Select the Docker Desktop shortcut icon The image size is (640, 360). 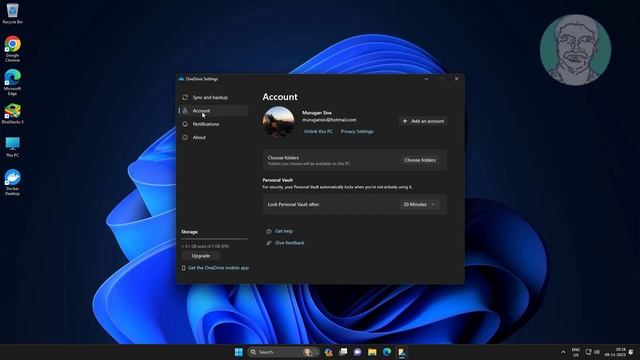tap(12, 182)
